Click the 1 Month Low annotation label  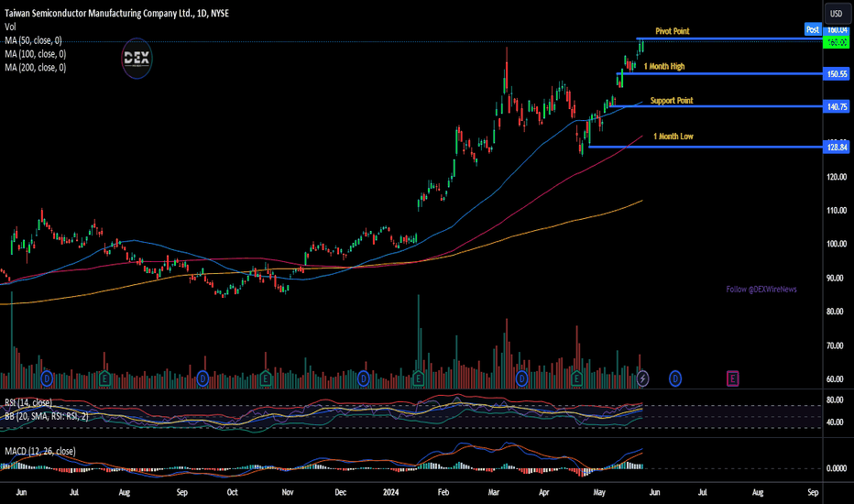point(673,137)
